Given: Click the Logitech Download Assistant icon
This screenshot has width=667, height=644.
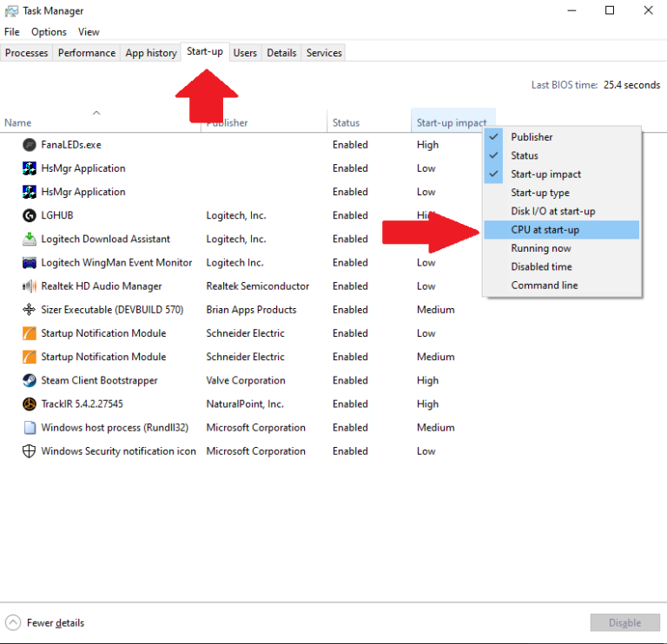Looking at the screenshot, I should (29, 239).
